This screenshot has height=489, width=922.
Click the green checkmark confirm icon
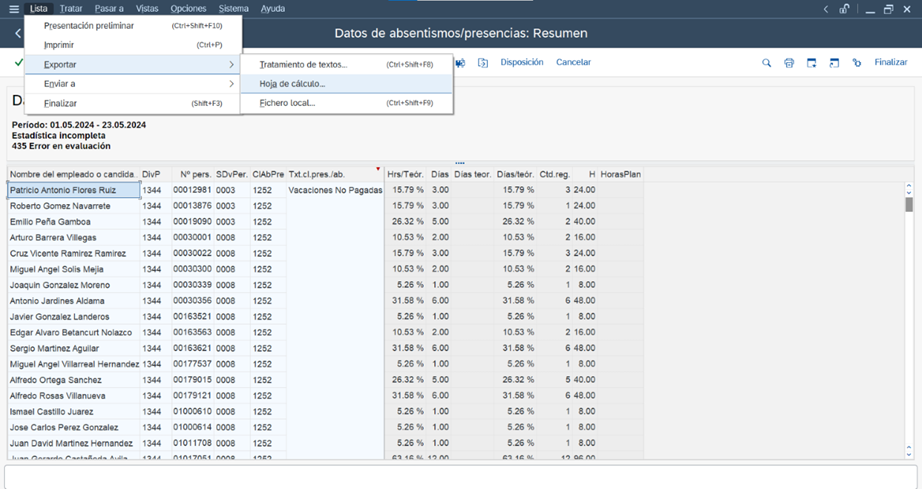(x=18, y=62)
